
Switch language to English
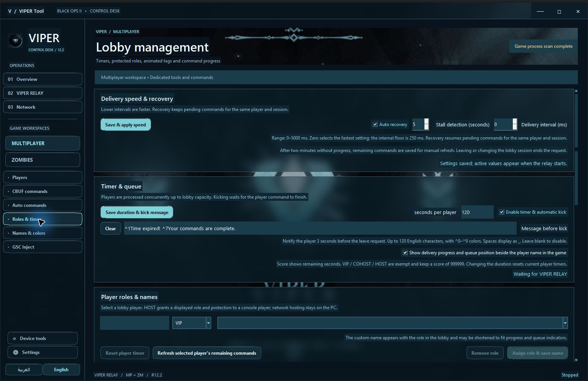click(x=61, y=370)
